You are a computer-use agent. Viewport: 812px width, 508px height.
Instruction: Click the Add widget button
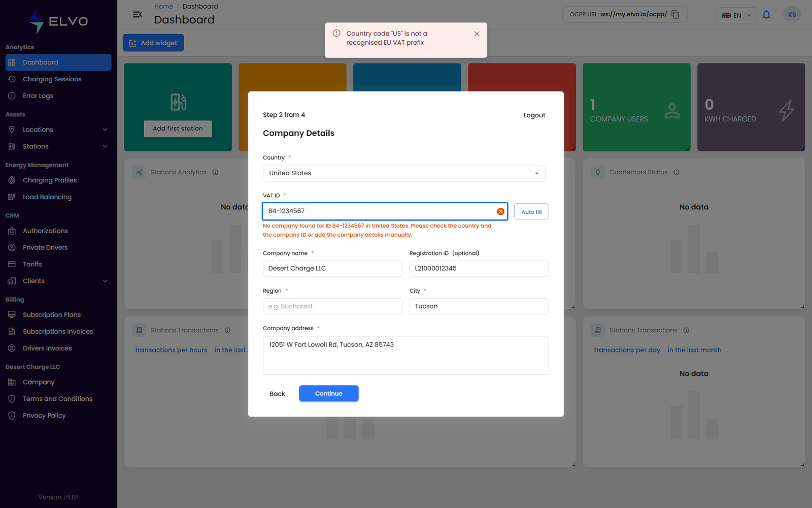(153, 43)
